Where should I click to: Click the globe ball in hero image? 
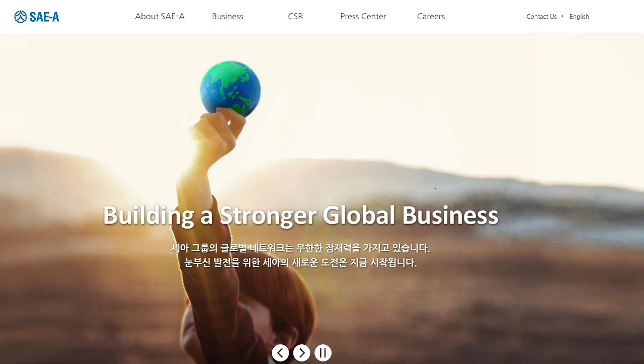click(230, 88)
